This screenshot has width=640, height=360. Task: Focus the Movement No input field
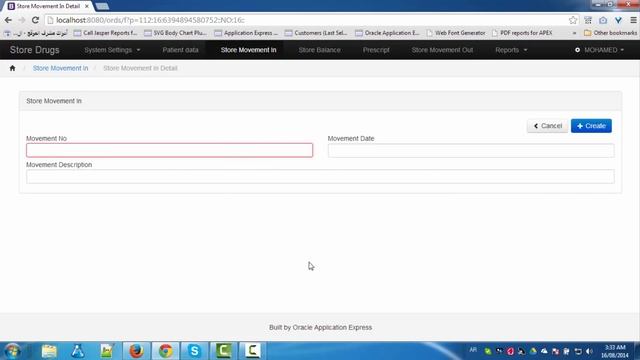[x=169, y=150]
